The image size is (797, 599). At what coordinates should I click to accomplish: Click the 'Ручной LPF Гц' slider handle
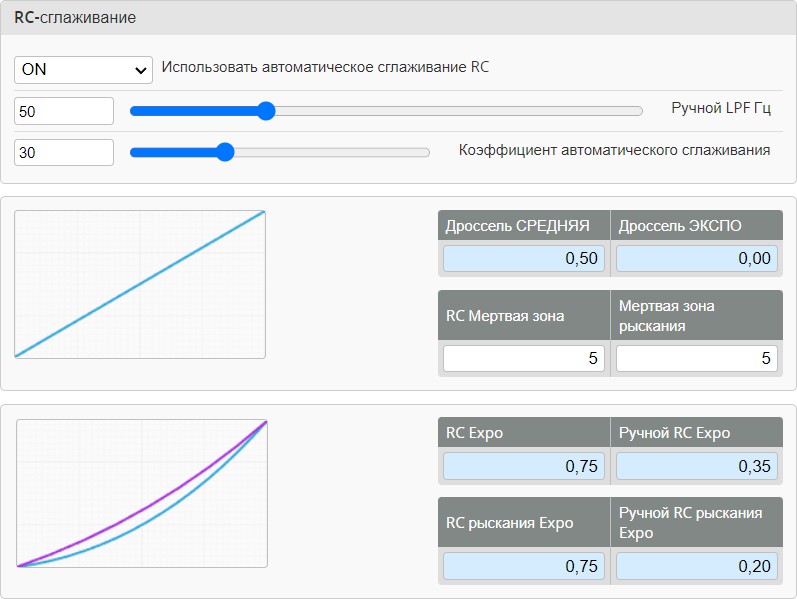coord(265,111)
